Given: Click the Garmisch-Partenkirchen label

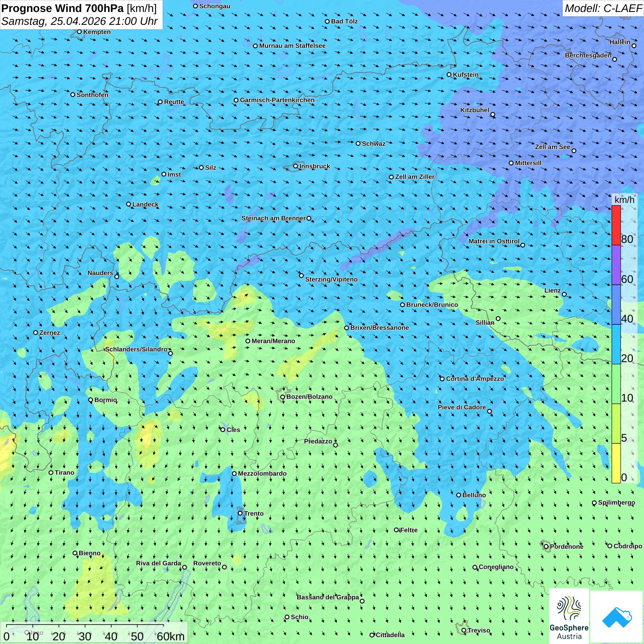Looking at the screenshot, I should tap(277, 100).
